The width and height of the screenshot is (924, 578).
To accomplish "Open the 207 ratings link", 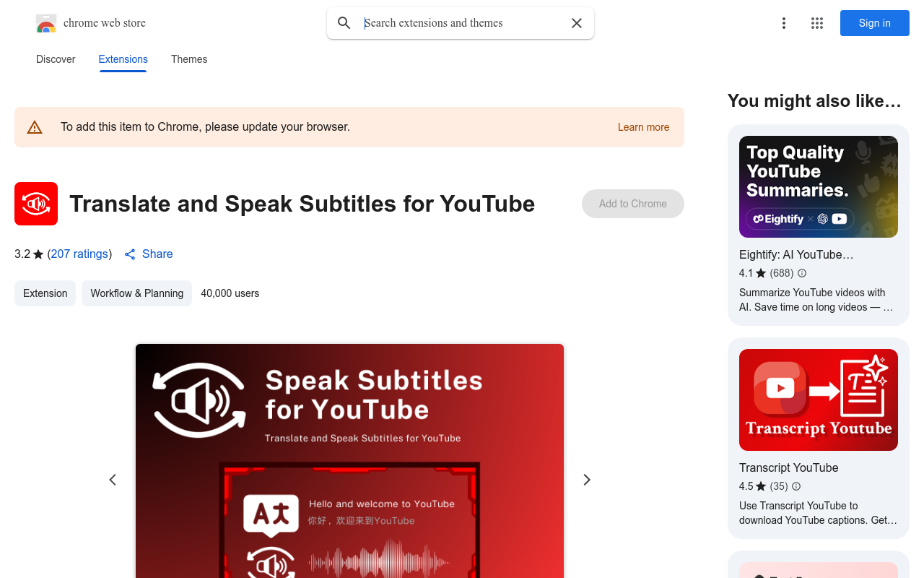I will click(x=79, y=254).
